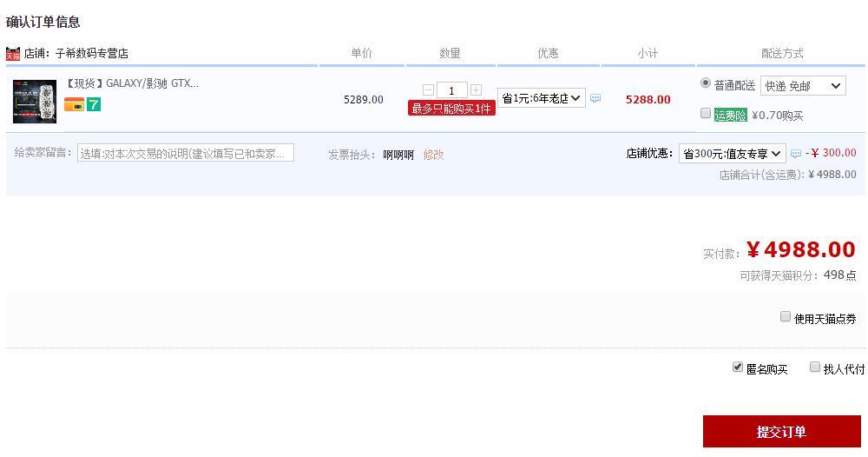Click the unit price 5289.00
Viewport: 868px width, 457px height.
[363, 100]
